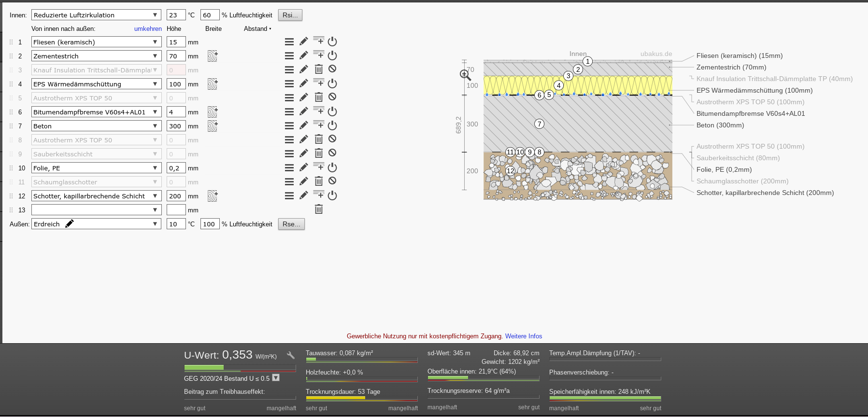This screenshot has height=417, width=868.
Task: Edit the Sauberkeitsschicht layer with the pencil
Action: coord(304,153)
